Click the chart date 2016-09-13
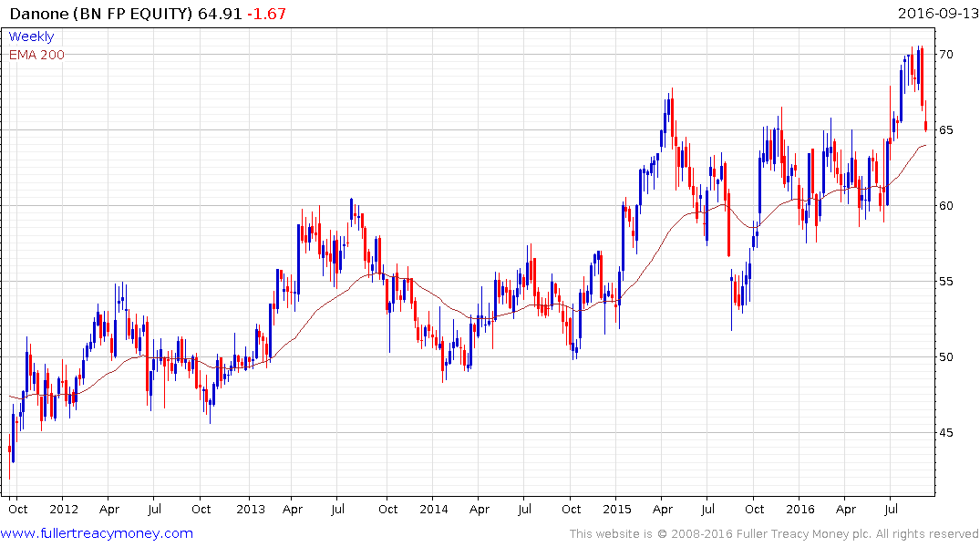The width and height of the screenshot is (980, 547). pos(937,13)
